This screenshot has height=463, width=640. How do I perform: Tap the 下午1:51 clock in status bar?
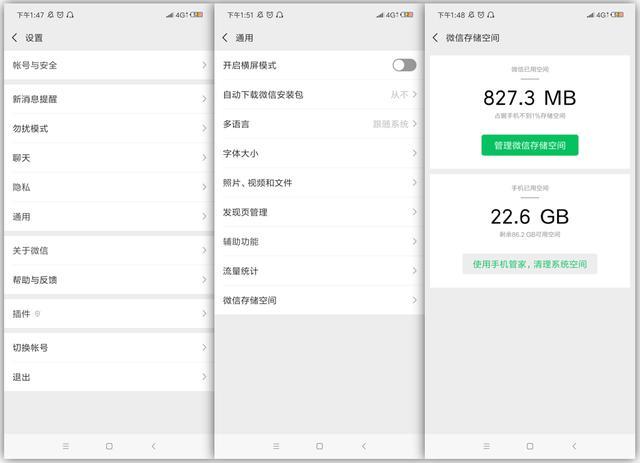[x=240, y=15]
